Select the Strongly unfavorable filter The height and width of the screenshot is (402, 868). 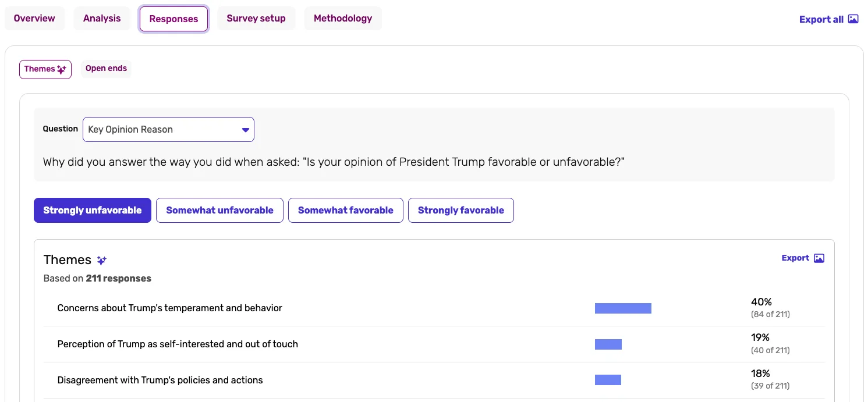point(93,211)
